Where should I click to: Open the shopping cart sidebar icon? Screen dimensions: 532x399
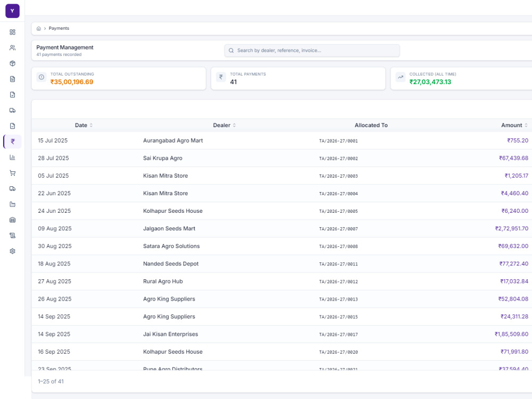tap(13, 173)
